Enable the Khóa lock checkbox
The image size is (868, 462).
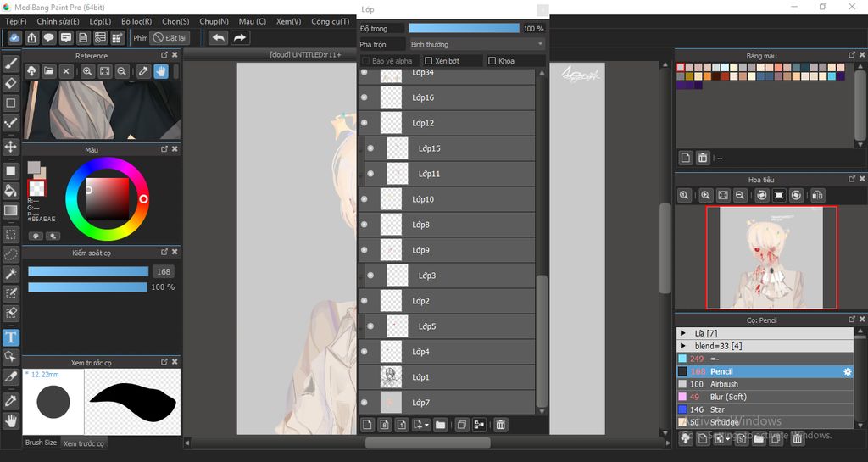[x=492, y=61]
